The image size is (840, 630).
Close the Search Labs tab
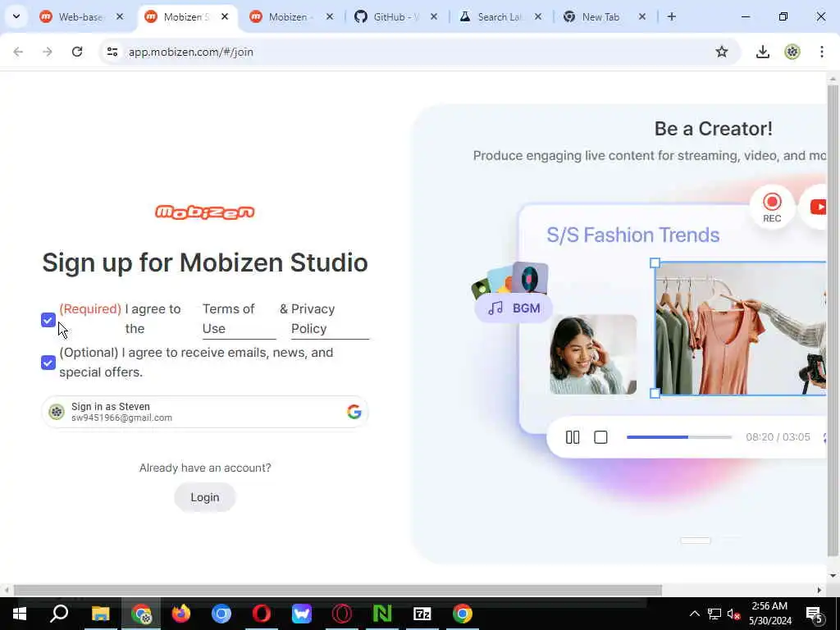(538, 16)
